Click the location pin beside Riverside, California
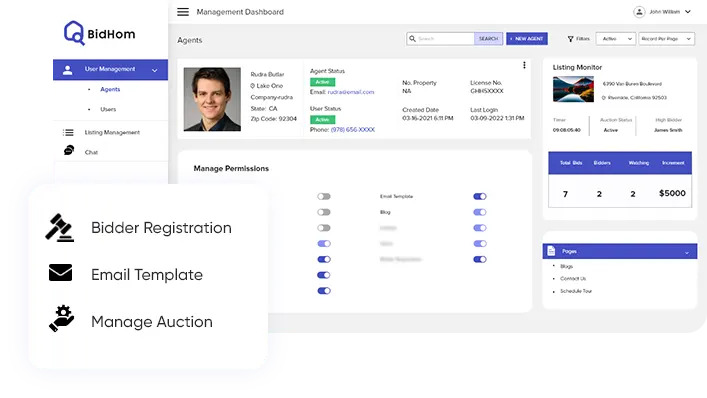This screenshot has width=707, height=398. tap(604, 98)
